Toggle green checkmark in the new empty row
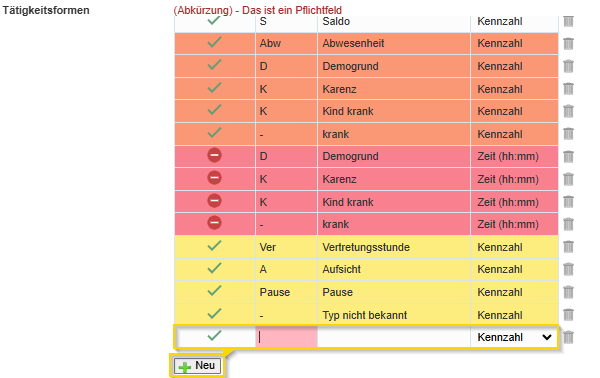This screenshot has height=378, width=600. tap(214, 336)
